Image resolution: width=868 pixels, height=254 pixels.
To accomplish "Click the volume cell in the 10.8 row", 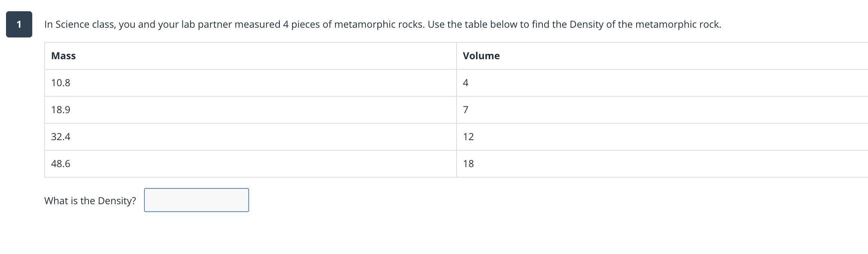I will click(466, 83).
